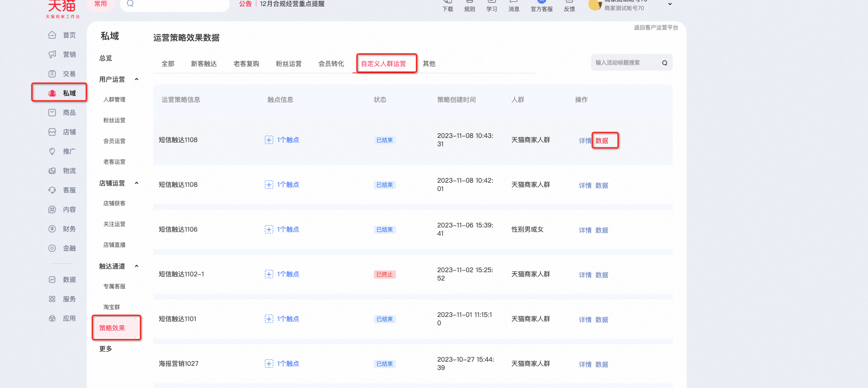
Task: Focus the 输入活动标题搜索 search field
Action: coord(632,62)
